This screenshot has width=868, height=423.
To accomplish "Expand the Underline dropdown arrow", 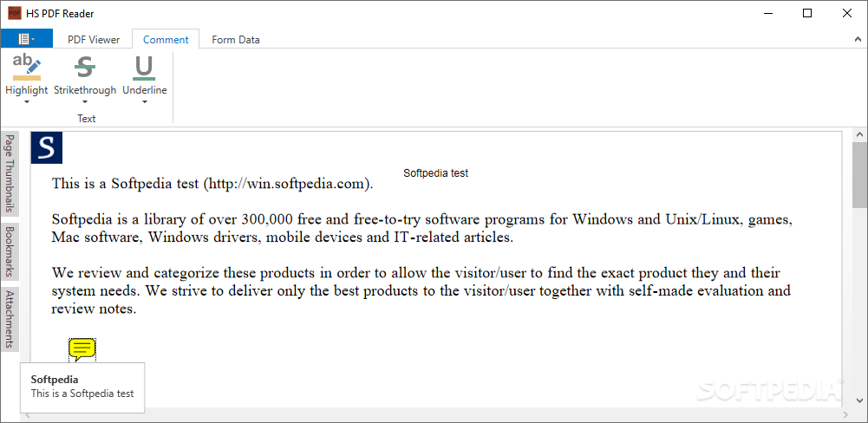I will tap(144, 102).
